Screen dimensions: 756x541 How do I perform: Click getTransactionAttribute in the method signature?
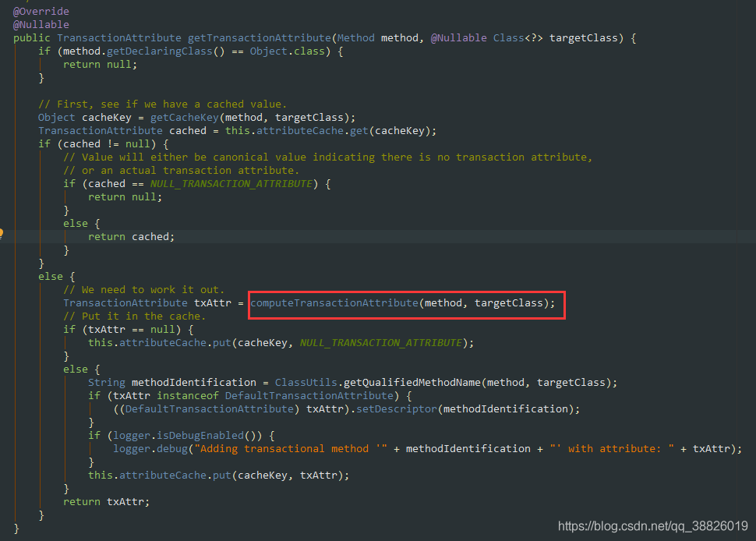[259, 38]
